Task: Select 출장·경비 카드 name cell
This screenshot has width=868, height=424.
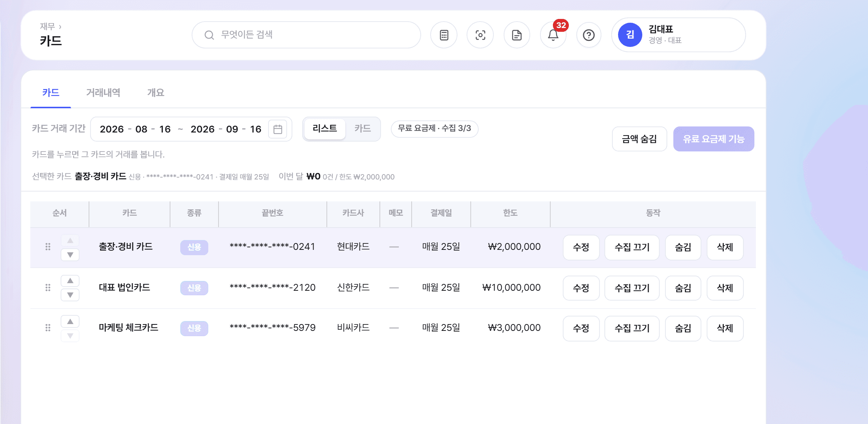Action: tap(126, 247)
